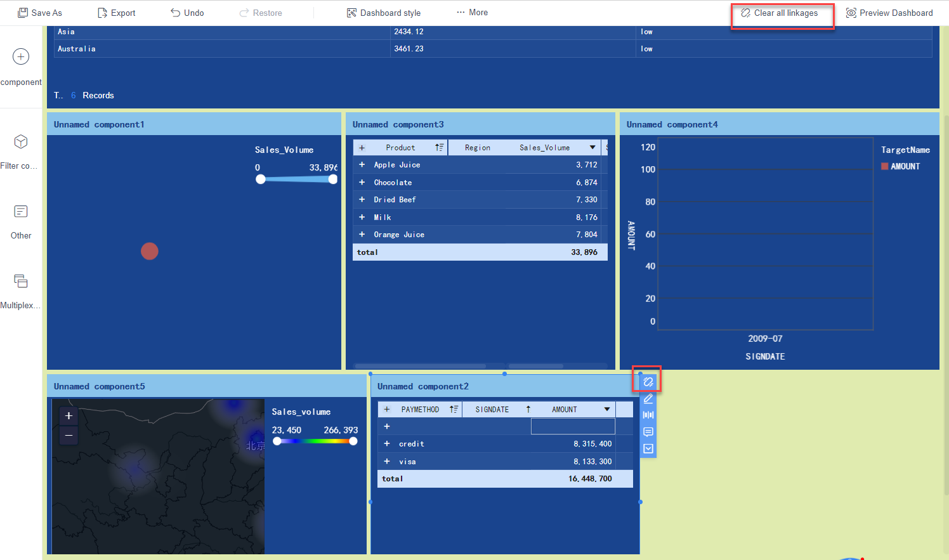Sort the Product column
The image size is (949, 560).
439,148
